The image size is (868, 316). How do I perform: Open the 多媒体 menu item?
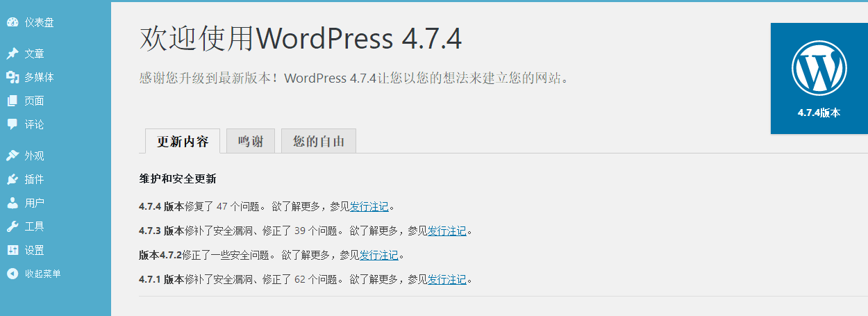point(56,77)
